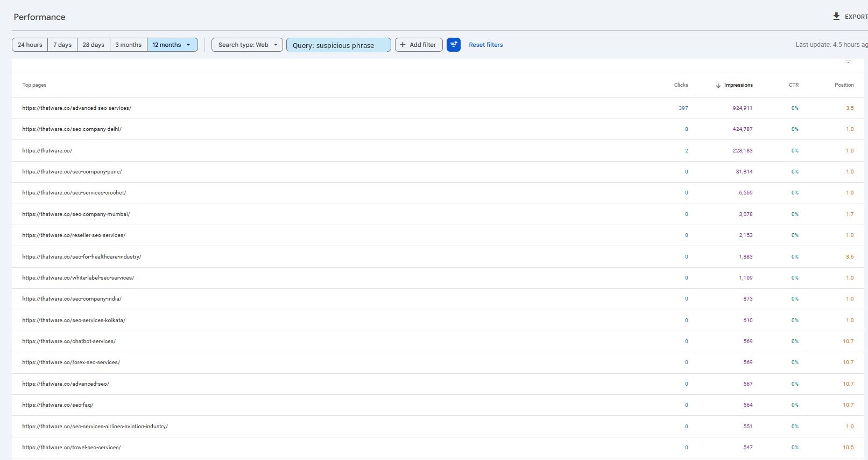Click the 3.5 position value
This screenshot has height=460, width=868.
point(850,108)
